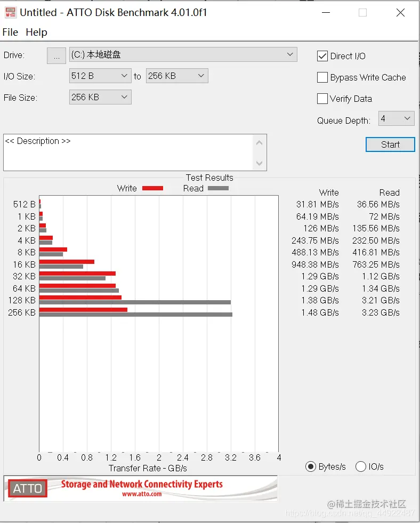Enable Bypass Write Cache checkbox
Viewport: 420px width, 523px height.
322,77
